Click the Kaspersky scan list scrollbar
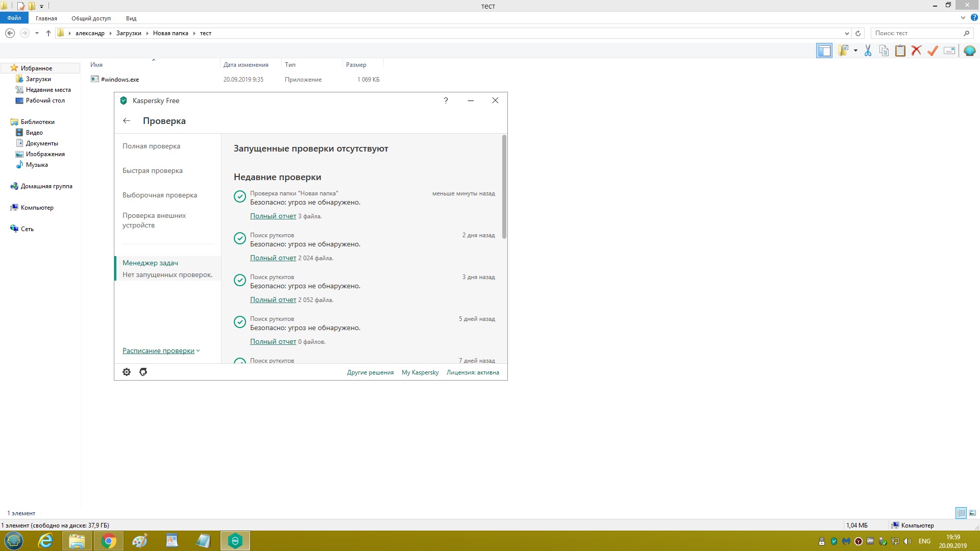The image size is (980, 551). 504,187
